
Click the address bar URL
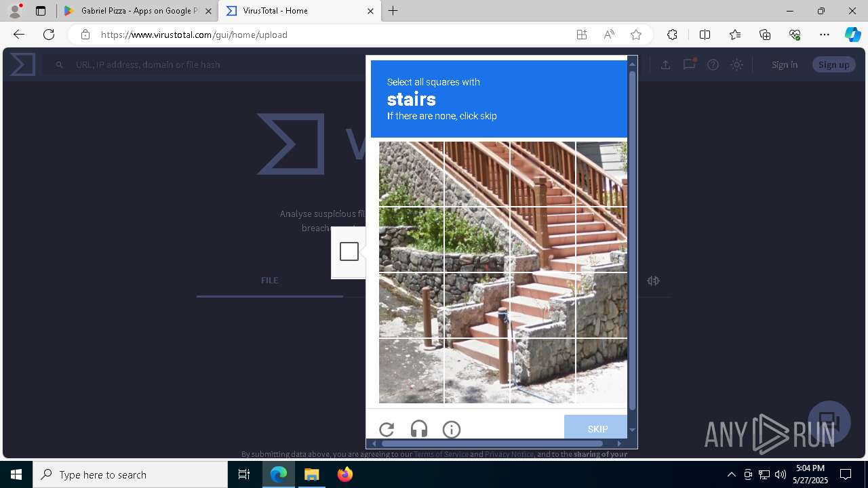tap(194, 35)
